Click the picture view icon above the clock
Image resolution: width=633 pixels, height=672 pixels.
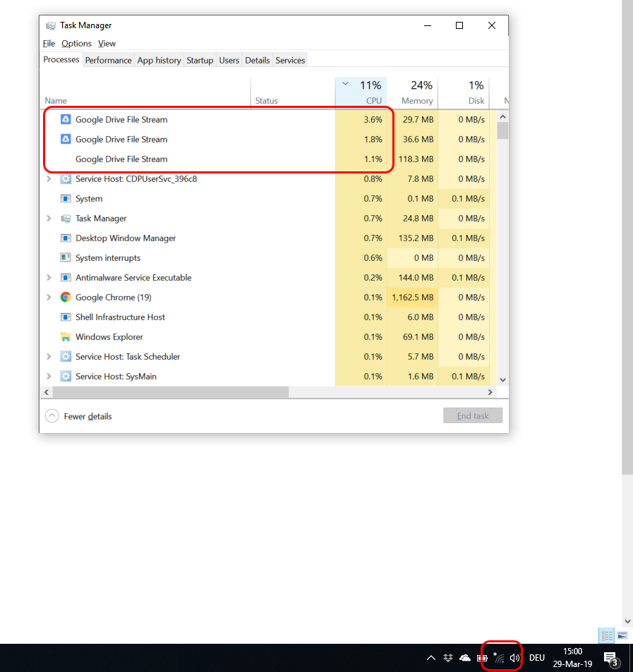[622, 635]
